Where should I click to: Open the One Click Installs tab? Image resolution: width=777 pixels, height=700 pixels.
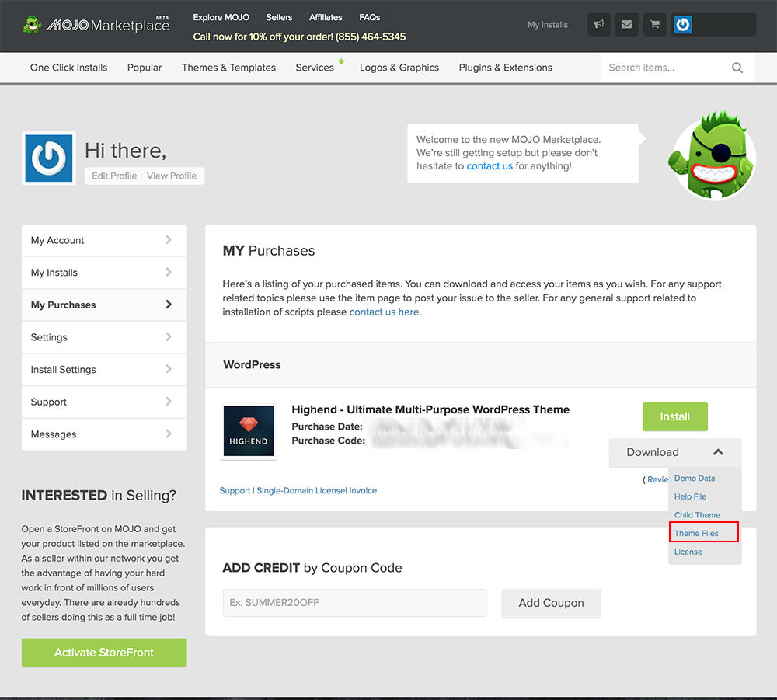pos(69,68)
